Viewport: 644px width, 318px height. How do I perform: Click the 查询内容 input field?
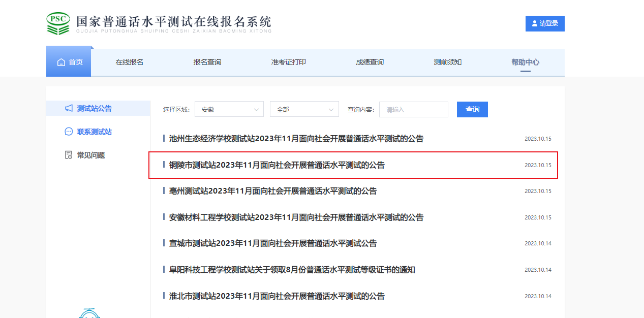point(413,109)
